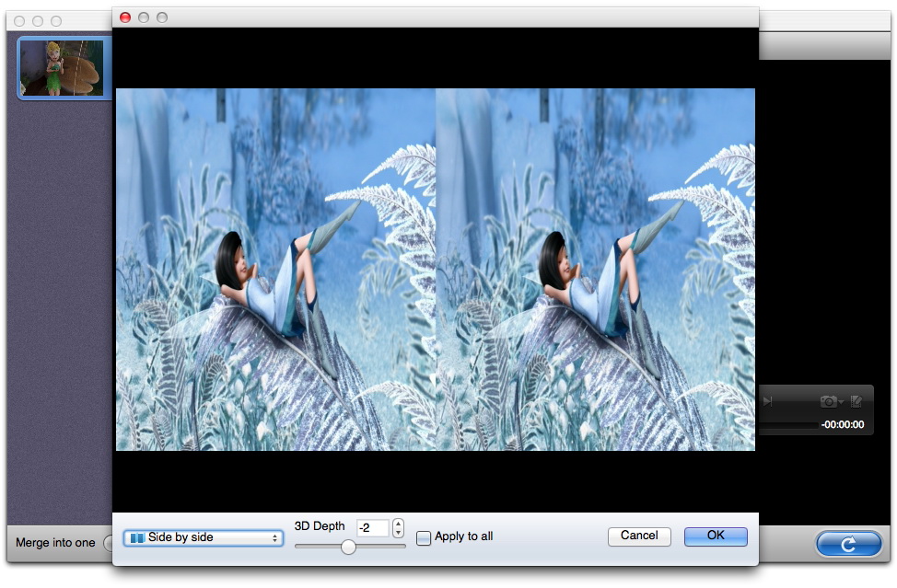Confirm 3D settings with OK
The image size is (897, 588).
click(716, 536)
